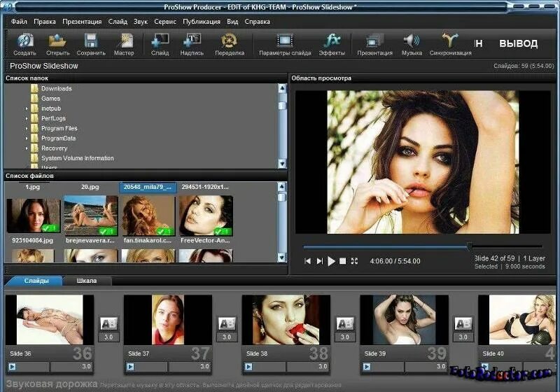
Task: Save the show using the Сохранить icon
Action: [x=91, y=41]
